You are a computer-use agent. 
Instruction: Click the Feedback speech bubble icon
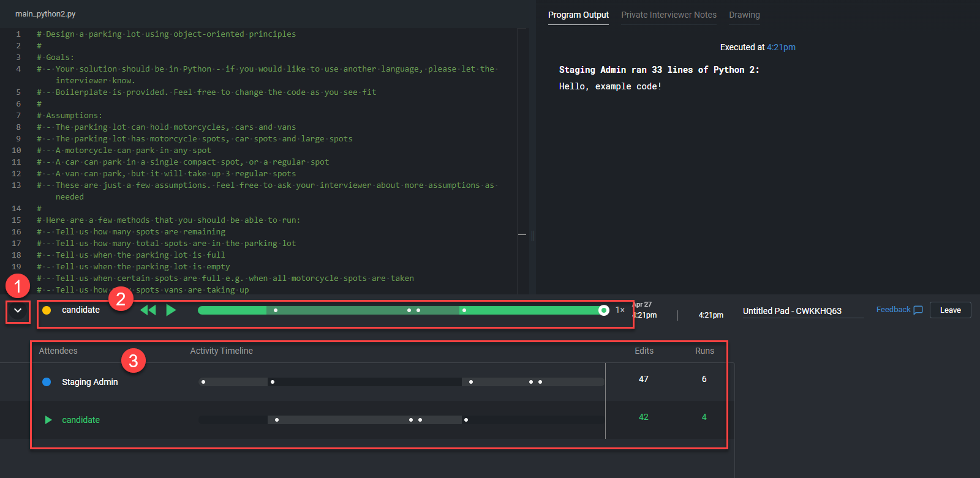point(918,310)
